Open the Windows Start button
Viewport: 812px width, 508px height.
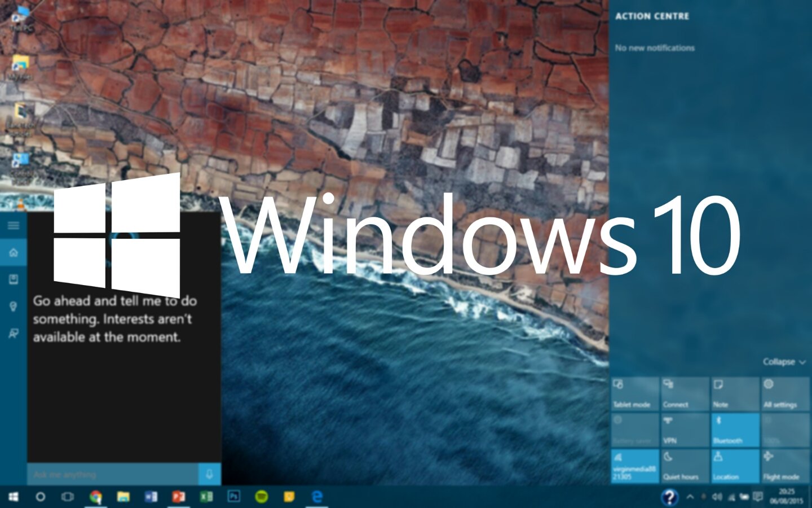tap(13, 497)
